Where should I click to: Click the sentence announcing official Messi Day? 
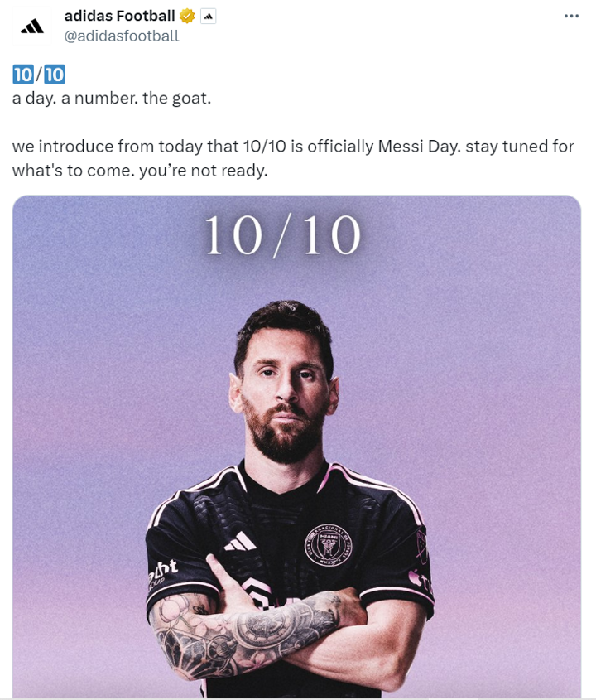[x=293, y=147]
